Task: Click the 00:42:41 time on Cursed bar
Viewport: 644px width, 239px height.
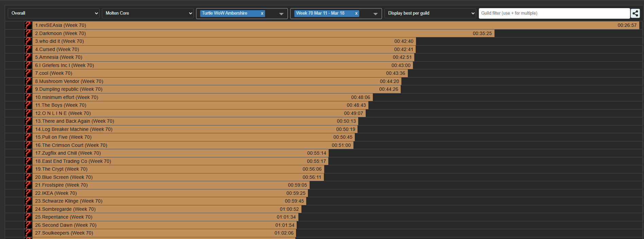Action: pos(404,49)
